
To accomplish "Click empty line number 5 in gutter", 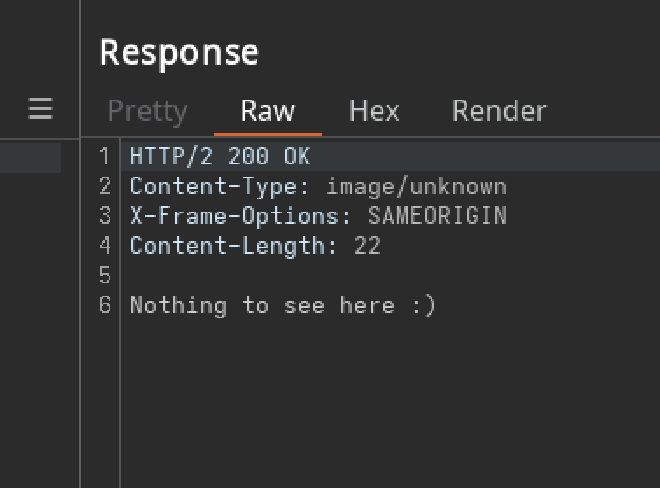I will click(x=105, y=276).
